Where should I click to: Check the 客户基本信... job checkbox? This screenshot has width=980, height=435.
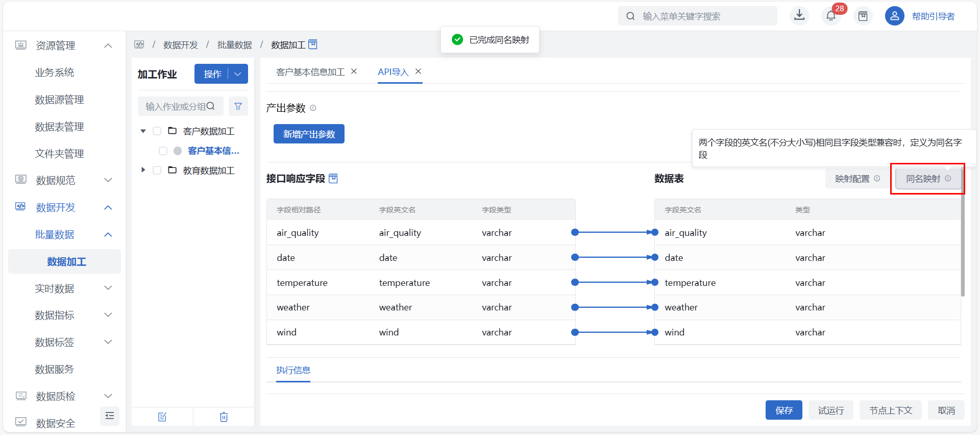pyautogui.click(x=163, y=151)
